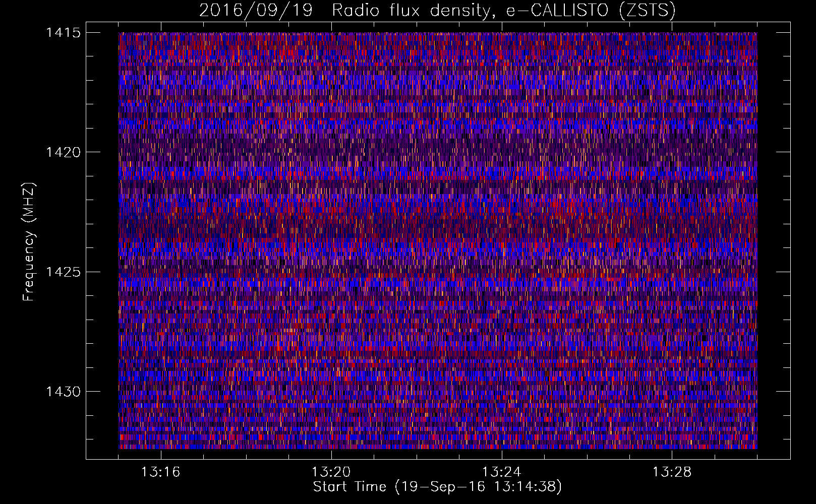This screenshot has width=816, height=504.
Task: Select the 1420 frequency tick label
Action: 63,152
